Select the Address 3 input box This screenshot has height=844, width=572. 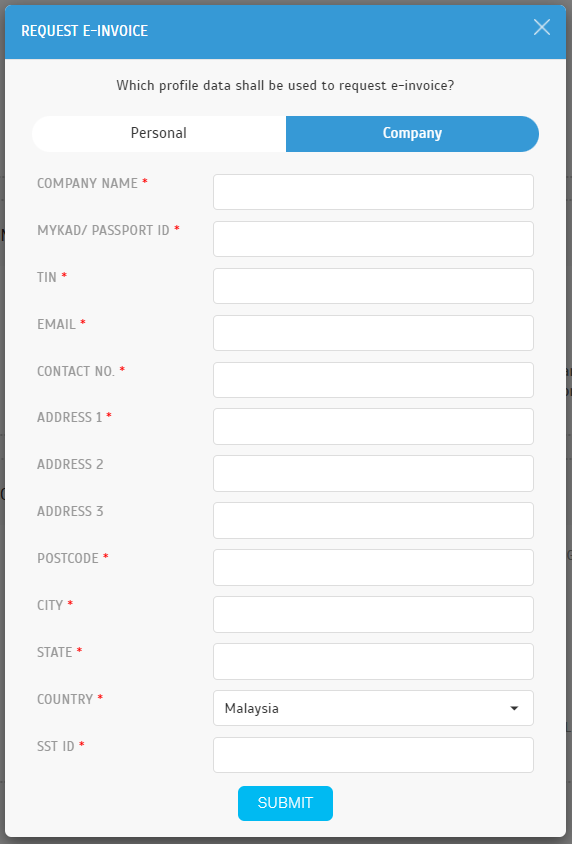click(373, 520)
